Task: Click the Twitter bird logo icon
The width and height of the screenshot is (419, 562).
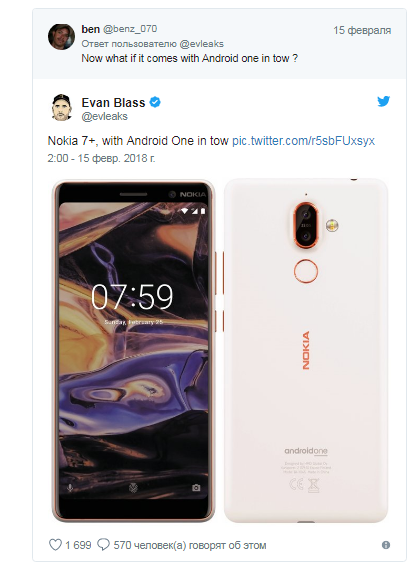Action: tap(384, 101)
